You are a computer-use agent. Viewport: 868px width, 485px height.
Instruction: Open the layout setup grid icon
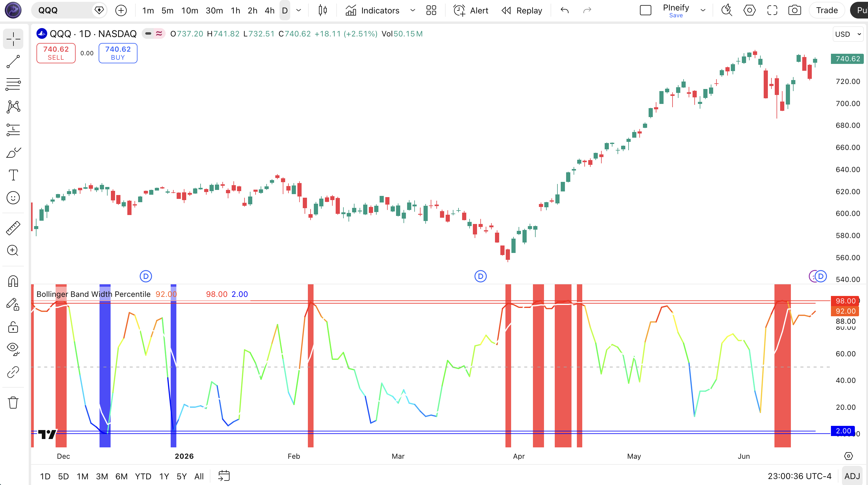click(x=431, y=10)
